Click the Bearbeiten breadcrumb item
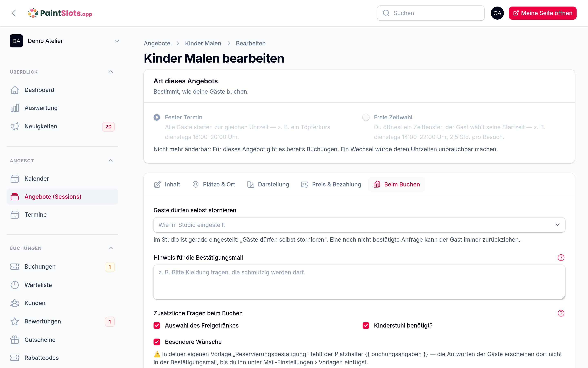The image size is (588, 368). (251, 43)
